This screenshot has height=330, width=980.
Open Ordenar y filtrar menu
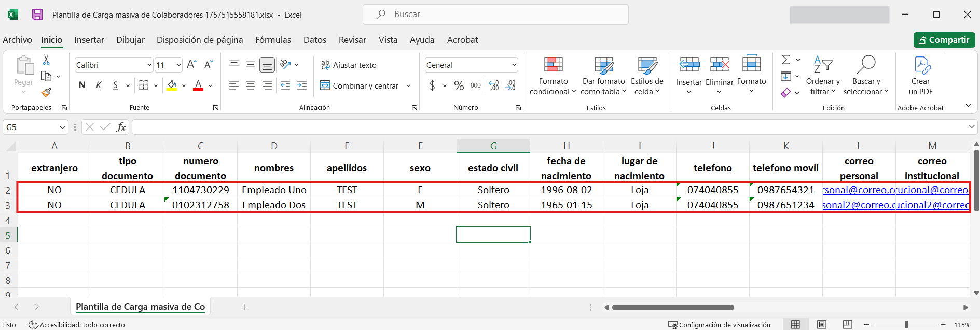[x=823, y=76]
